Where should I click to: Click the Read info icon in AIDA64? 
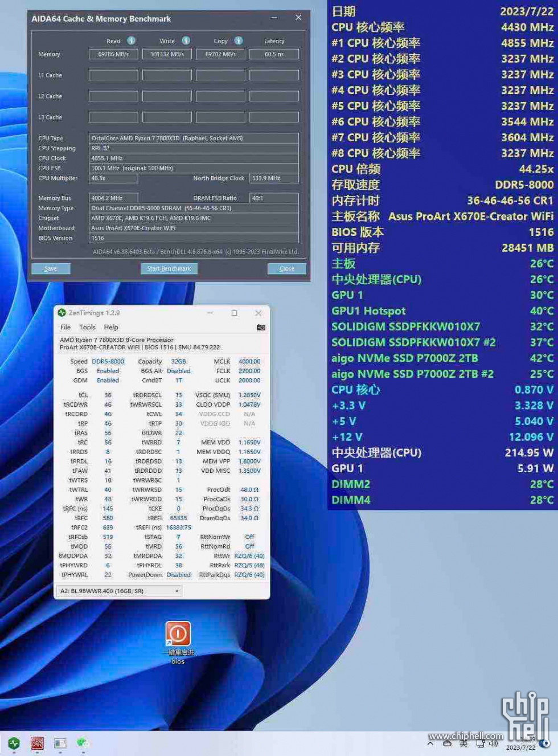coord(131,40)
